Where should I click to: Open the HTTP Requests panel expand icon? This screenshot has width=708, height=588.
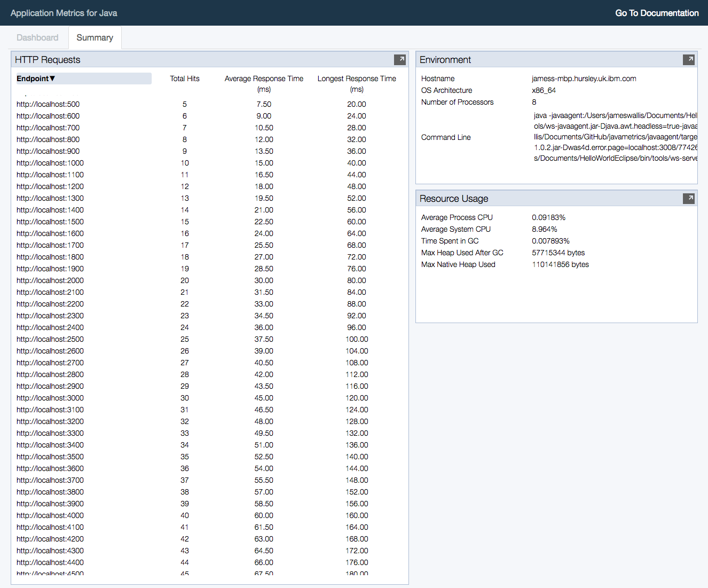click(x=400, y=59)
